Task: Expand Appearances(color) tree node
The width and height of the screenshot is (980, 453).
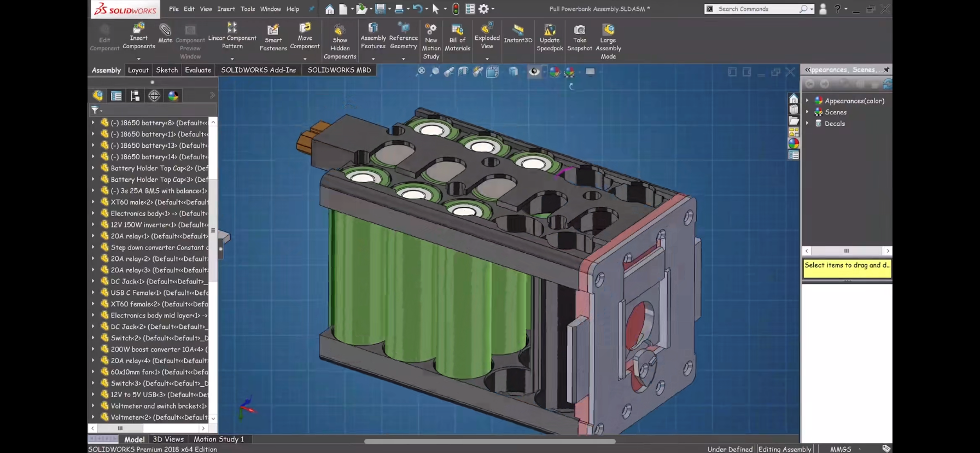Action: point(807,101)
